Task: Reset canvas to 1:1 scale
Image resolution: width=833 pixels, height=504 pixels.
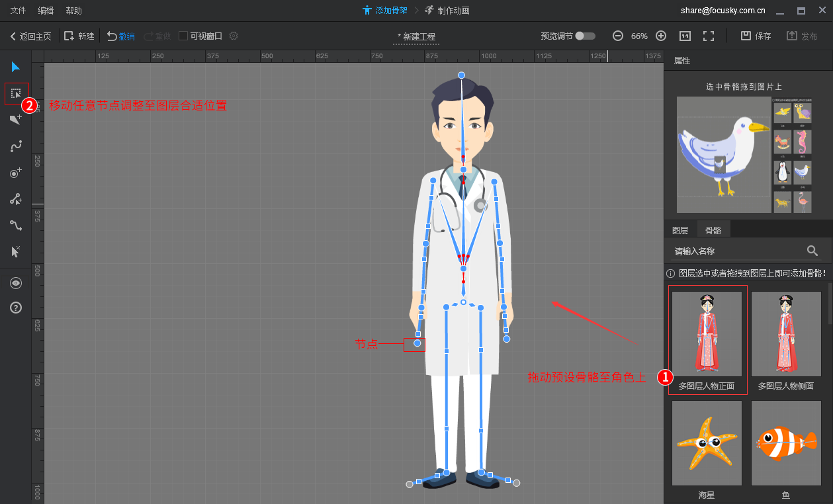Action: [x=685, y=36]
